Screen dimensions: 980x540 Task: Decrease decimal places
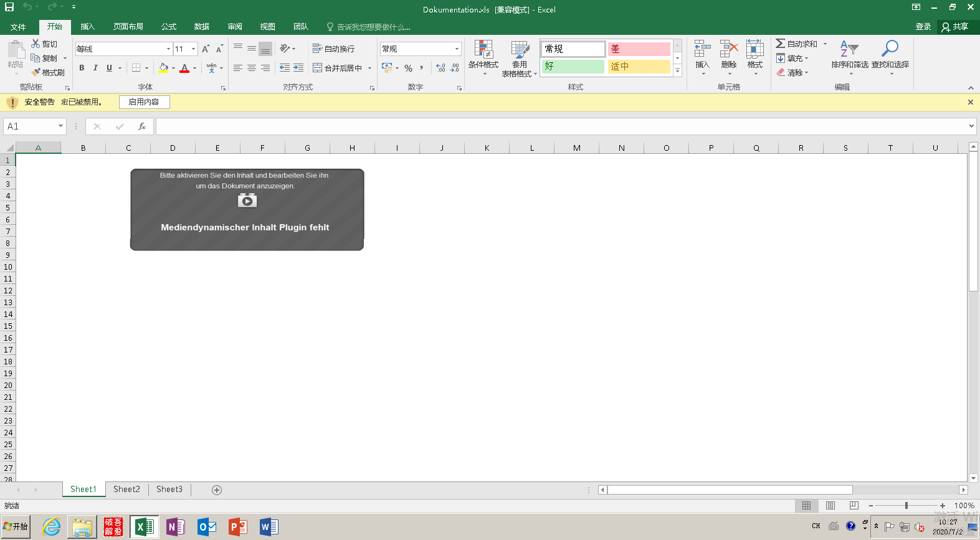point(455,68)
